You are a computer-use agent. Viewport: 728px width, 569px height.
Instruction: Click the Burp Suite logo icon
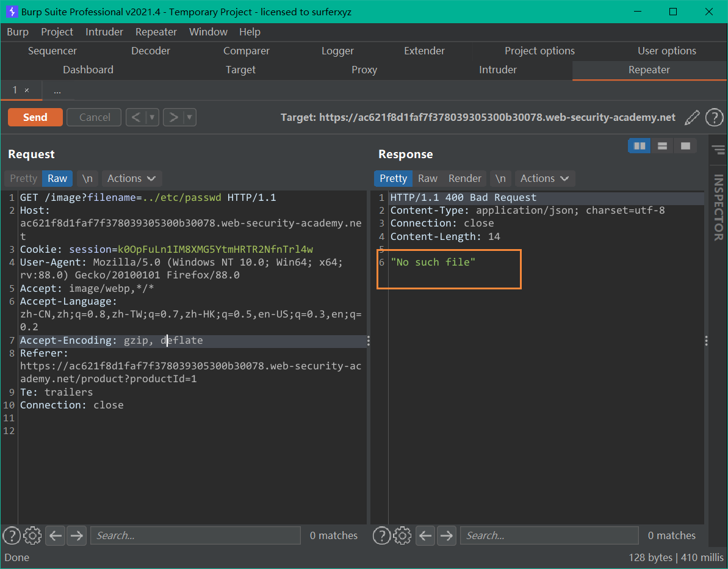point(12,12)
